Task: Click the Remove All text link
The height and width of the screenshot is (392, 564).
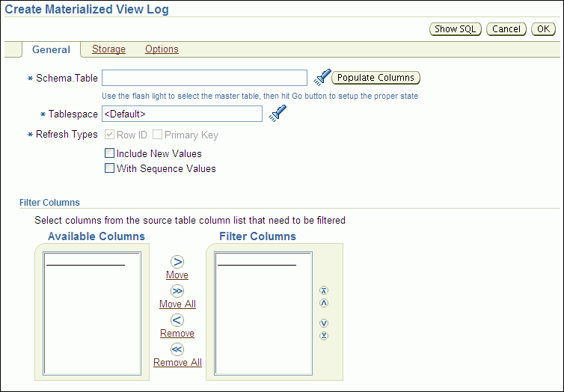Action: pos(177,363)
